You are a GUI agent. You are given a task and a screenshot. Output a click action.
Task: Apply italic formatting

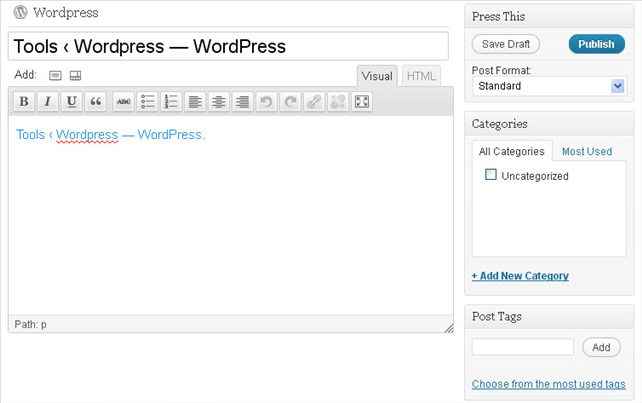(x=47, y=101)
